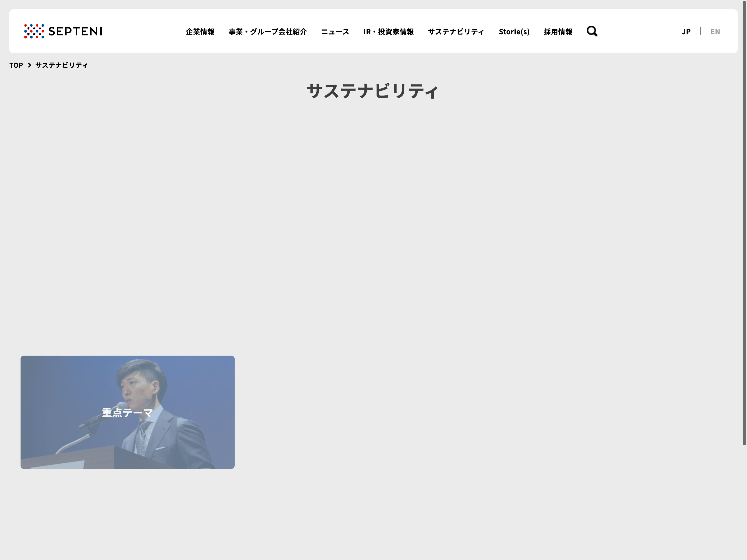Click the サステナビリティ breadcrumb item
The width and height of the screenshot is (747, 560).
pyautogui.click(x=61, y=65)
